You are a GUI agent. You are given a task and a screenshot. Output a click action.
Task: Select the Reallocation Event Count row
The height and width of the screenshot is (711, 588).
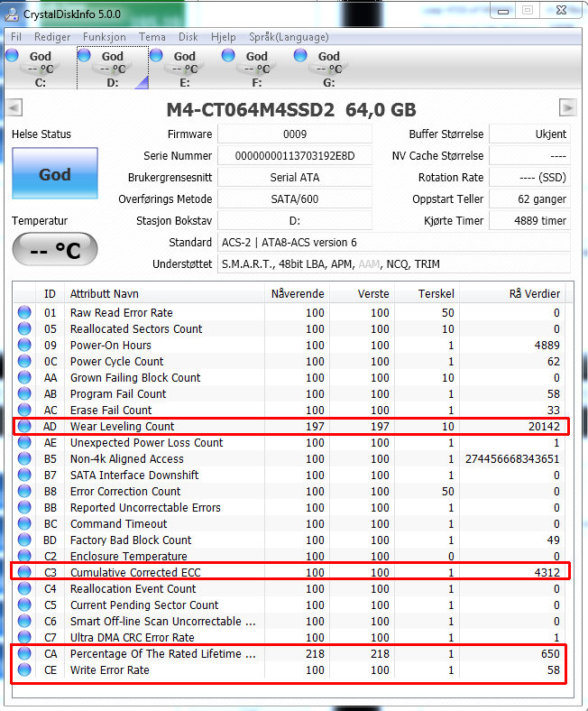pyautogui.click(x=290, y=588)
